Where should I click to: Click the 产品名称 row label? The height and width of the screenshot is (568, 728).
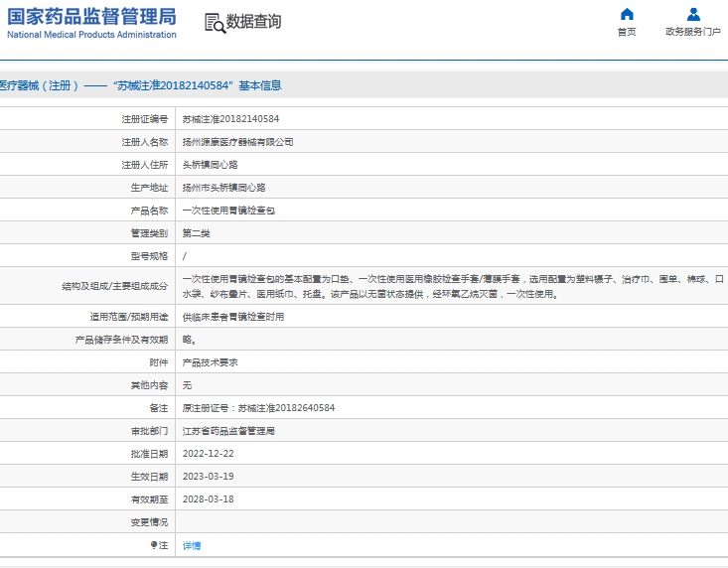pos(150,211)
